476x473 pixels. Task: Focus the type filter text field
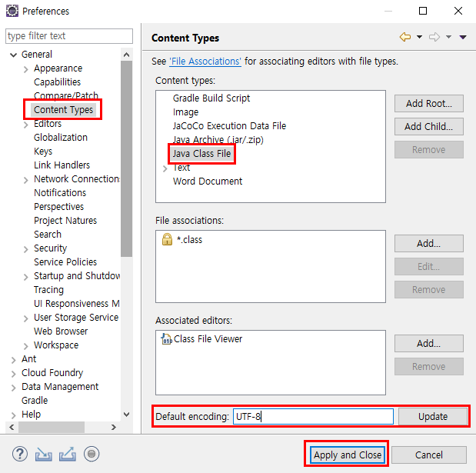coord(69,36)
